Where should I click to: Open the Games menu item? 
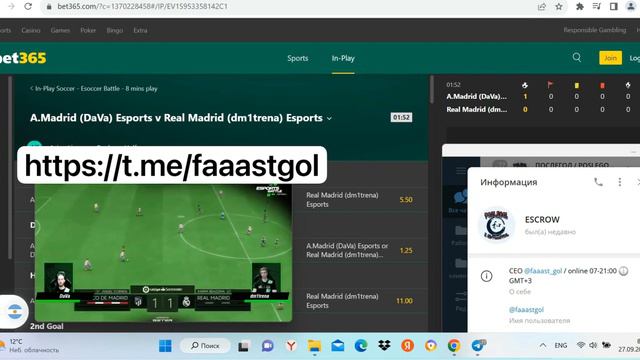pos(60,30)
